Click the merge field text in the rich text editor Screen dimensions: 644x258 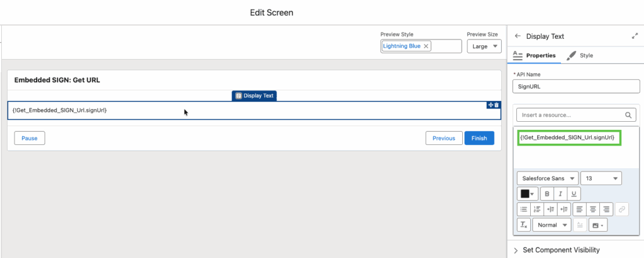pos(567,138)
